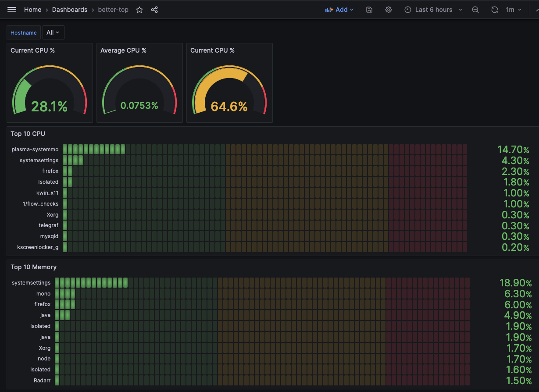The height and width of the screenshot is (392, 539).
Task: Open dashboard settings gear icon
Action: 389,10
